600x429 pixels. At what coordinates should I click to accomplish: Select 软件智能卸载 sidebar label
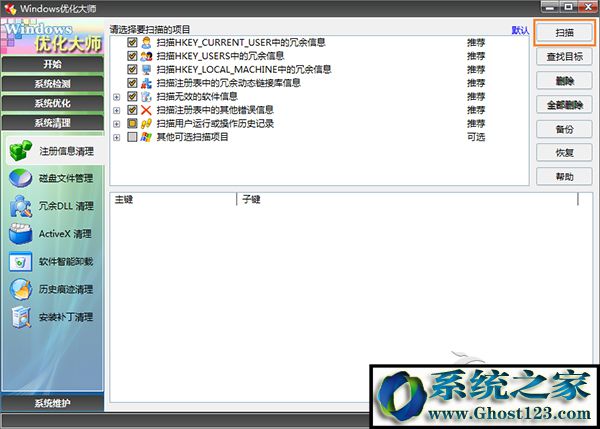(x=66, y=262)
